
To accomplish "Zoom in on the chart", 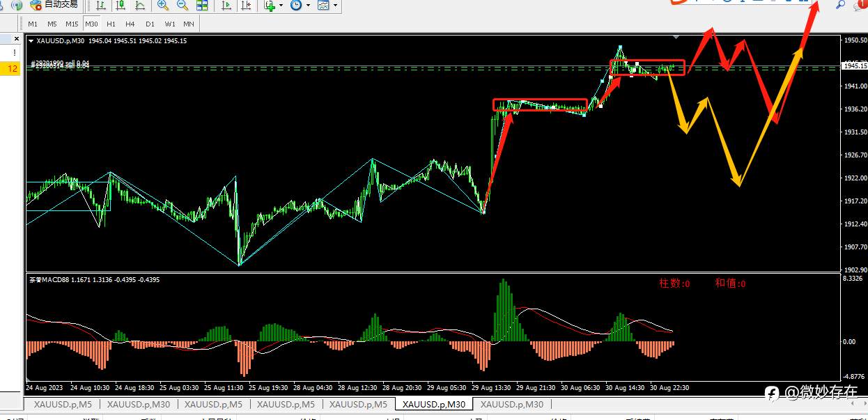I will click(163, 6).
